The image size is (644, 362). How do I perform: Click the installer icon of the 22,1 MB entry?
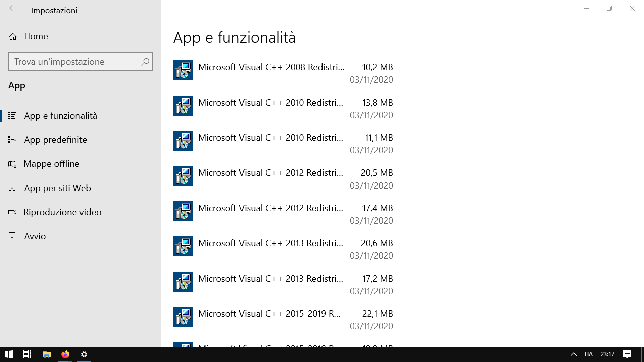pos(183,317)
